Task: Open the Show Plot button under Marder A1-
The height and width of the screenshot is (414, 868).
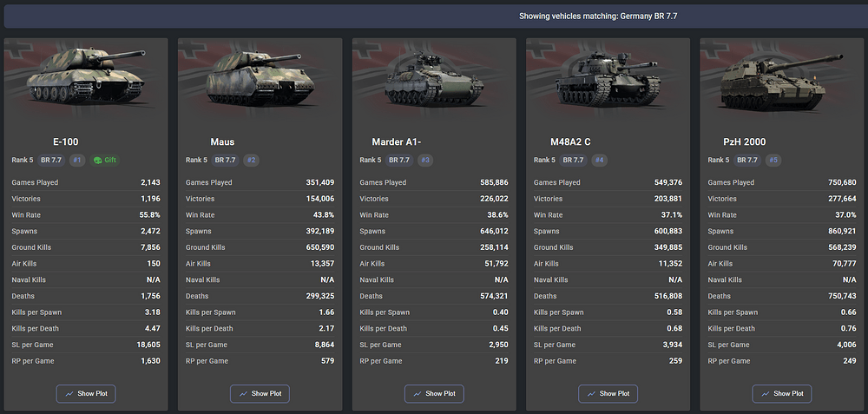Action: click(434, 393)
